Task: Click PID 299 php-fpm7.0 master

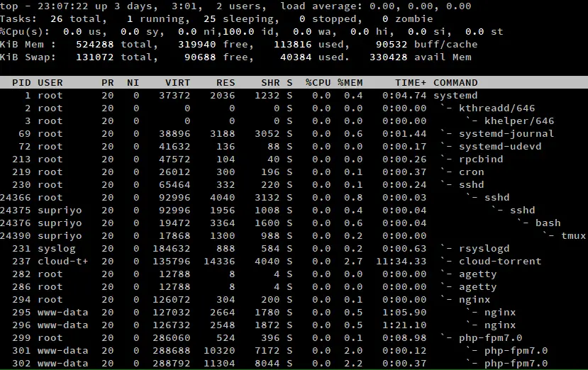Action: click(294, 338)
